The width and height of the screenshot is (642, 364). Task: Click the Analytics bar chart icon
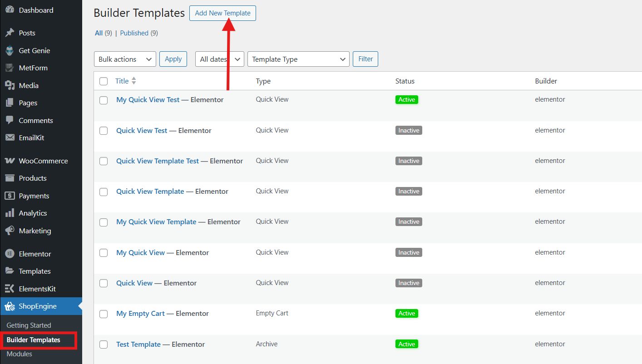[x=10, y=213]
